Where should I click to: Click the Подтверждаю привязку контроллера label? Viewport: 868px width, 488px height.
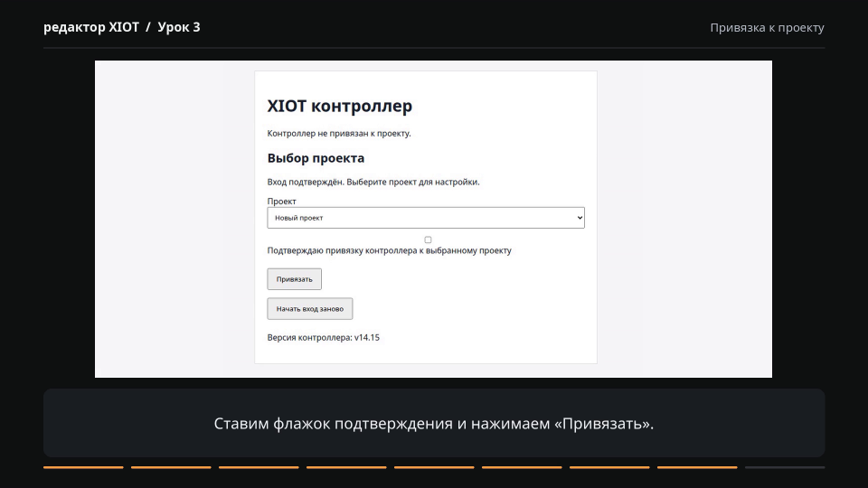point(389,250)
